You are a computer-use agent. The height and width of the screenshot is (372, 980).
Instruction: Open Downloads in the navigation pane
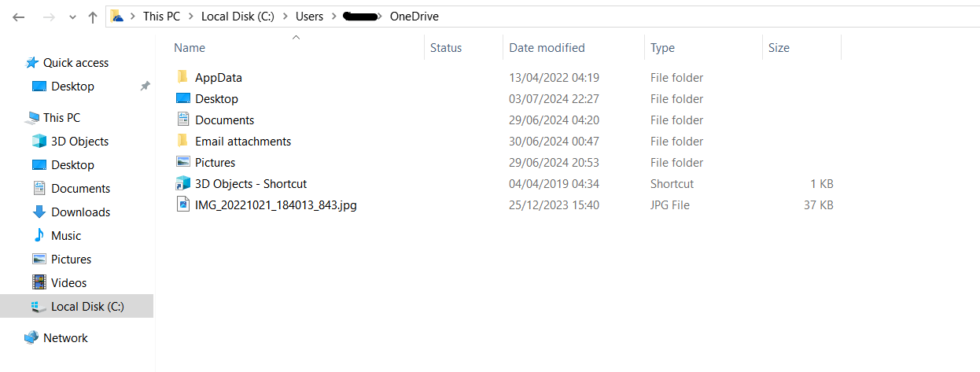coord(80,212)
